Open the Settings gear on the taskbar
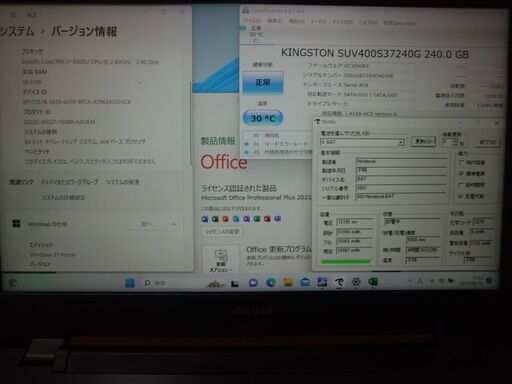Screen dimensions: 512x384 (x=356, y=282)
